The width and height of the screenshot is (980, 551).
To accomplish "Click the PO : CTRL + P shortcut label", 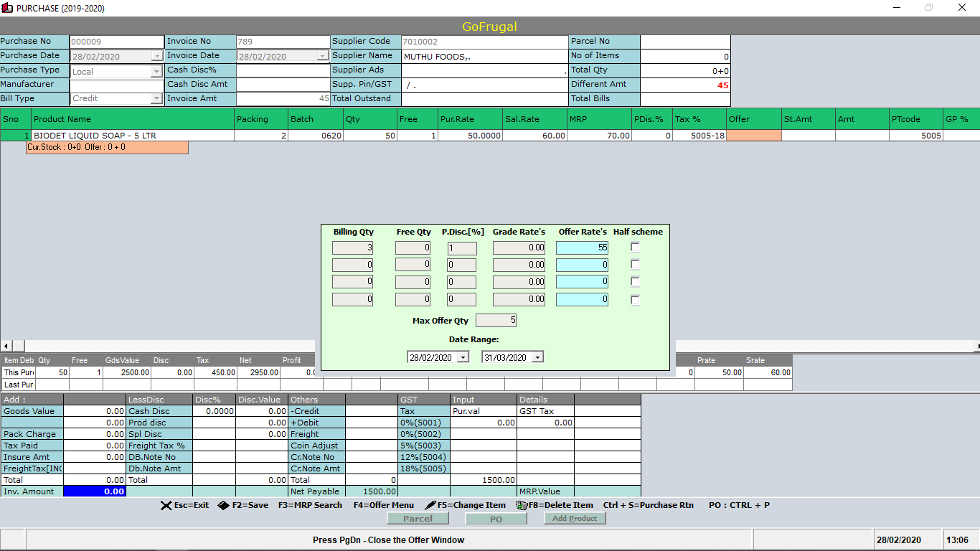I will click(x=739, y=505).
